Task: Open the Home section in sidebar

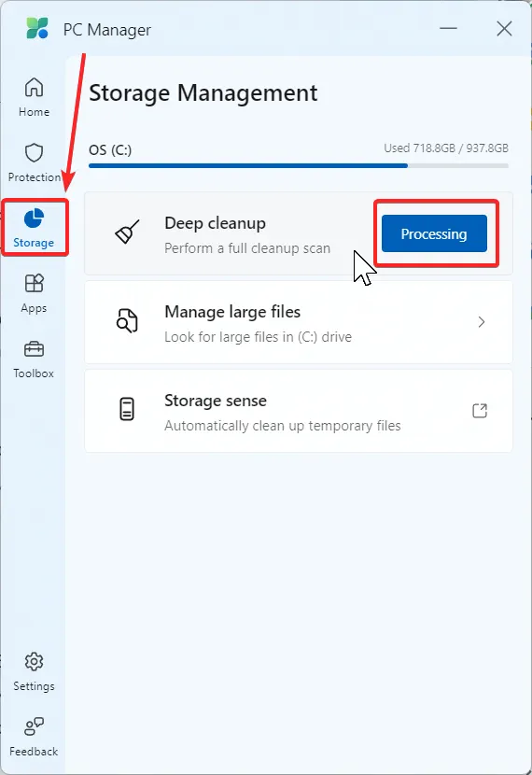Action: pos(34,98)
